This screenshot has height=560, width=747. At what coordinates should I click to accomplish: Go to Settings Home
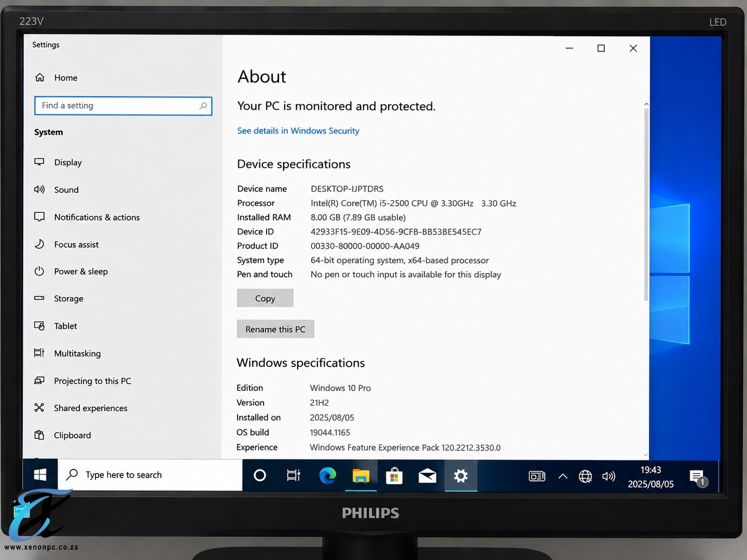tap(56, 78)
